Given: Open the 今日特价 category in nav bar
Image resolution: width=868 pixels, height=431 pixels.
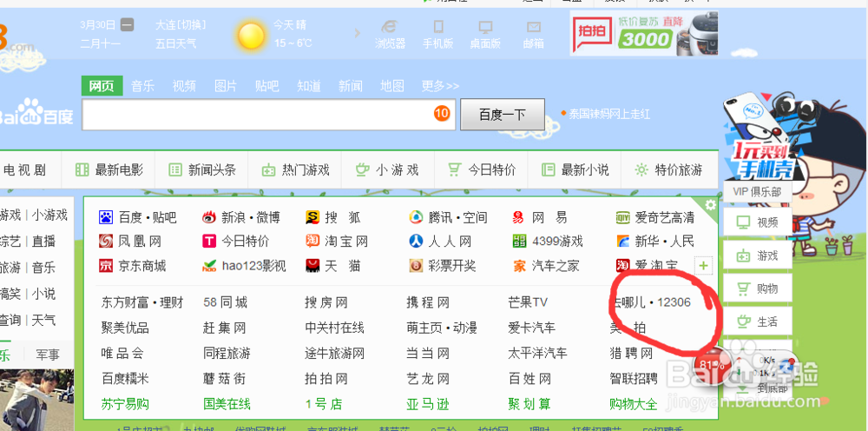Looking at the screenshot, I should click(x=482, y=170).
